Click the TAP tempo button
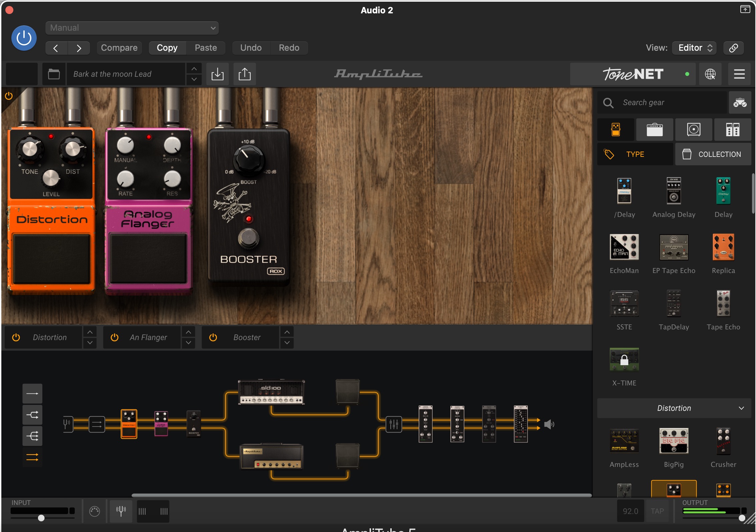The width and height of the screenshot is (756, 532). click(x=657, y=511)
